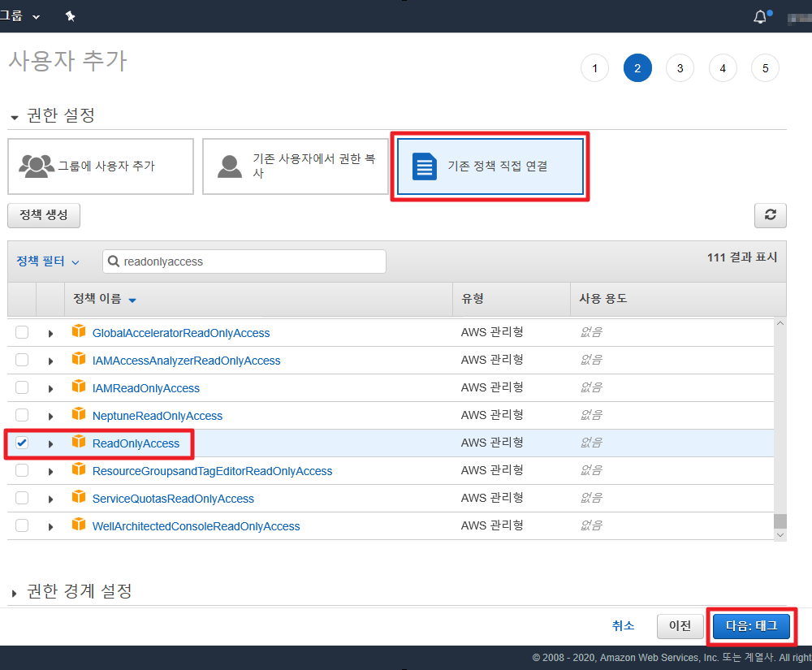Expand the IAMAccessAnalyzerReadOnlyAccess row details

pyautogui.click(x=50, y=361)
